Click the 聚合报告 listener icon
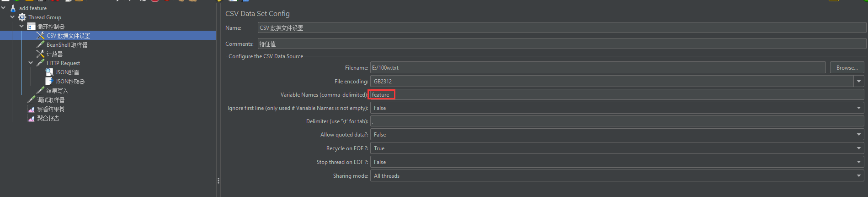 pyautogui.click(x=31, y=118)
